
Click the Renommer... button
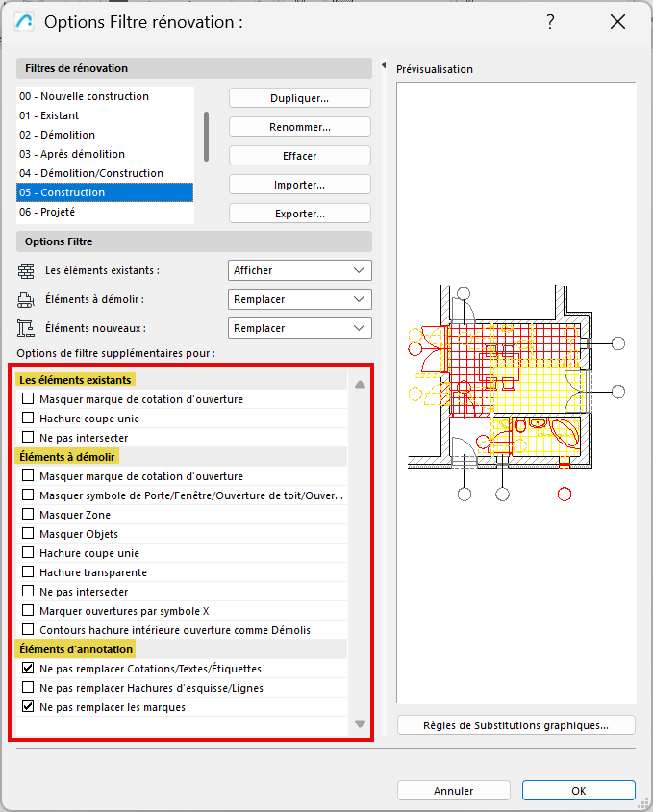point(300,127)
